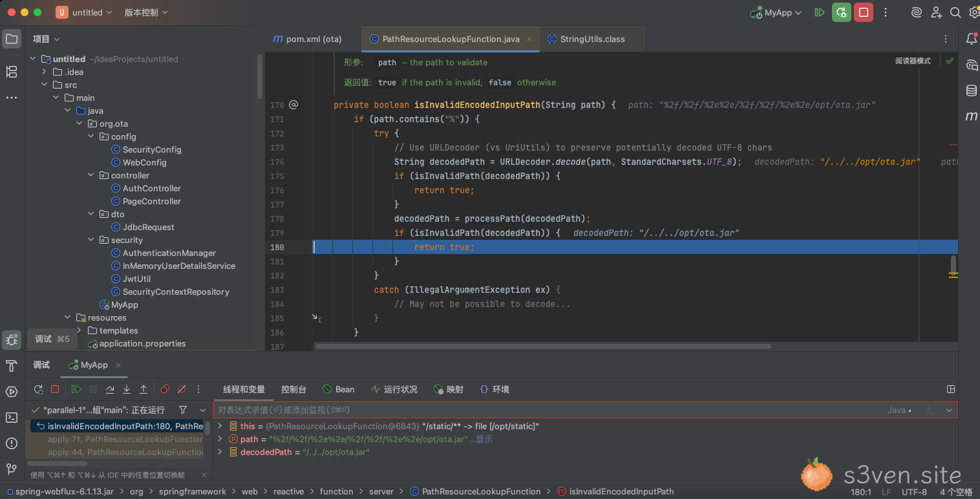The image size is (980, 499).
Task: Expand the .idea folder
Action: (x=44, y=72)
